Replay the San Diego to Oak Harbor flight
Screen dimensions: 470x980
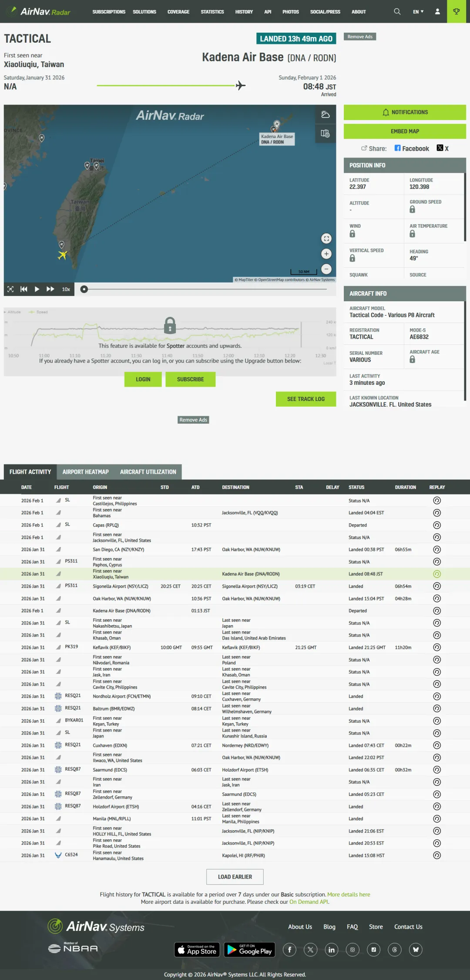(x=437, y=549)
